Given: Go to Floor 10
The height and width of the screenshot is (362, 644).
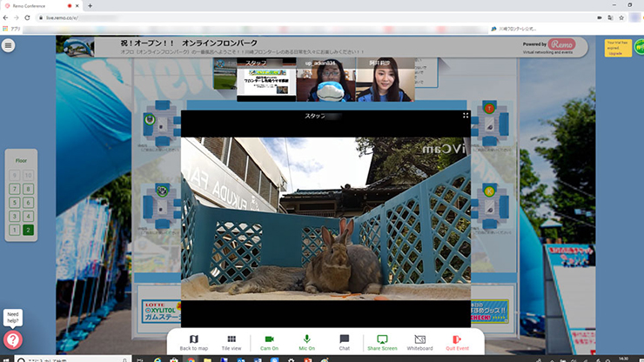Looking at the screenshot, I should click(x=29, y=176).
